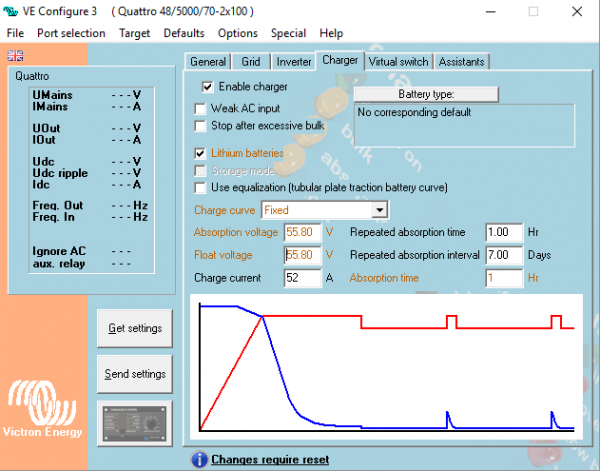Click the VE Configure app icon in title bar
600x471 pixels.
pos(13,11)
